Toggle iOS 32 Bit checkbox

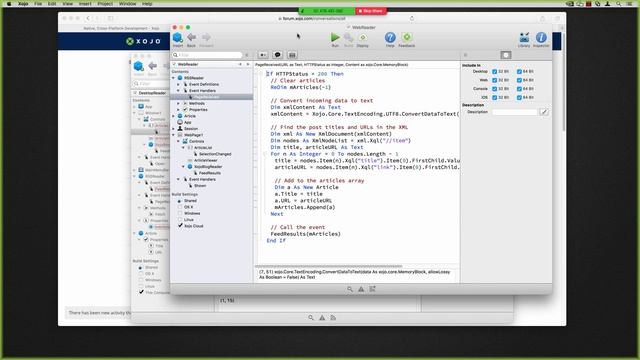[494, 97]
